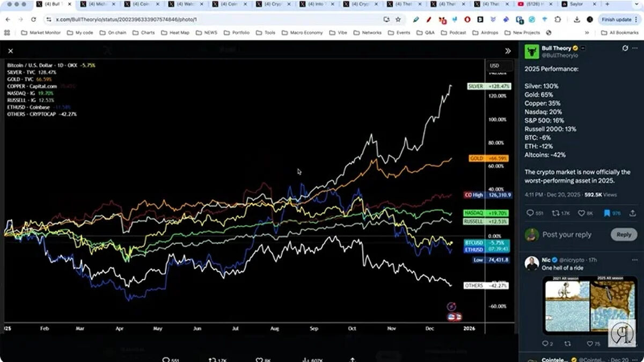Open the apps grid icon in bookmarks bar

click(x=7, y=33)
